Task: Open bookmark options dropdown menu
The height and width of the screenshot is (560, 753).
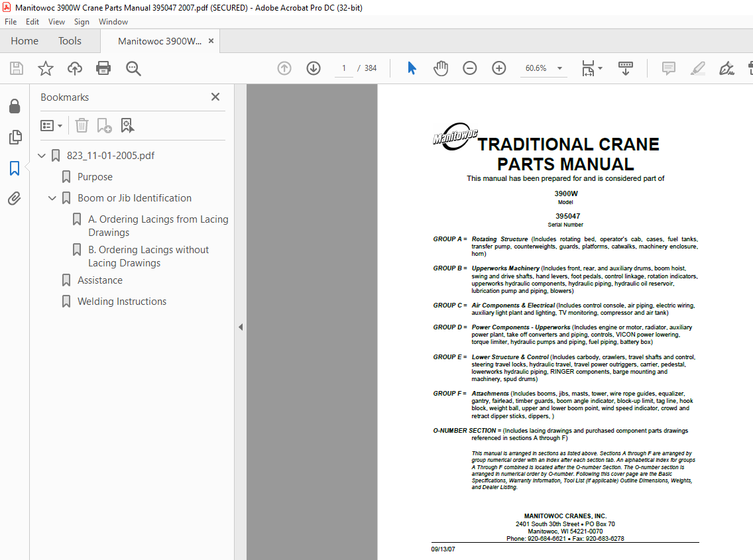Action: coord(52,125)
